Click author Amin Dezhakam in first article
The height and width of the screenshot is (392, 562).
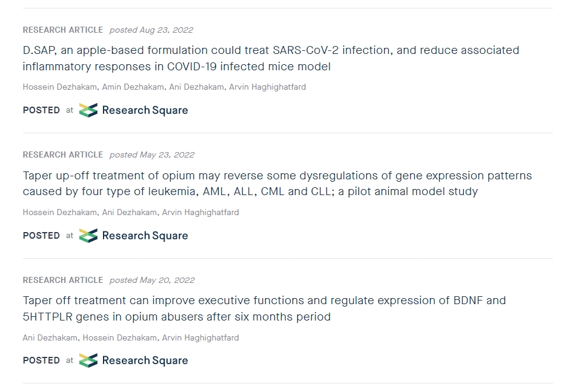coord(133,87)
